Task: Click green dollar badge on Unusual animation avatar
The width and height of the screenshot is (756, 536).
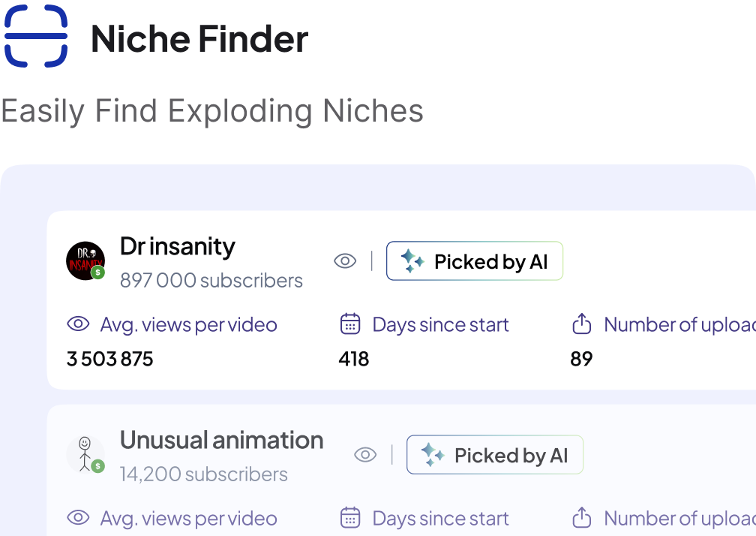Action: click(x=97, y=466)
